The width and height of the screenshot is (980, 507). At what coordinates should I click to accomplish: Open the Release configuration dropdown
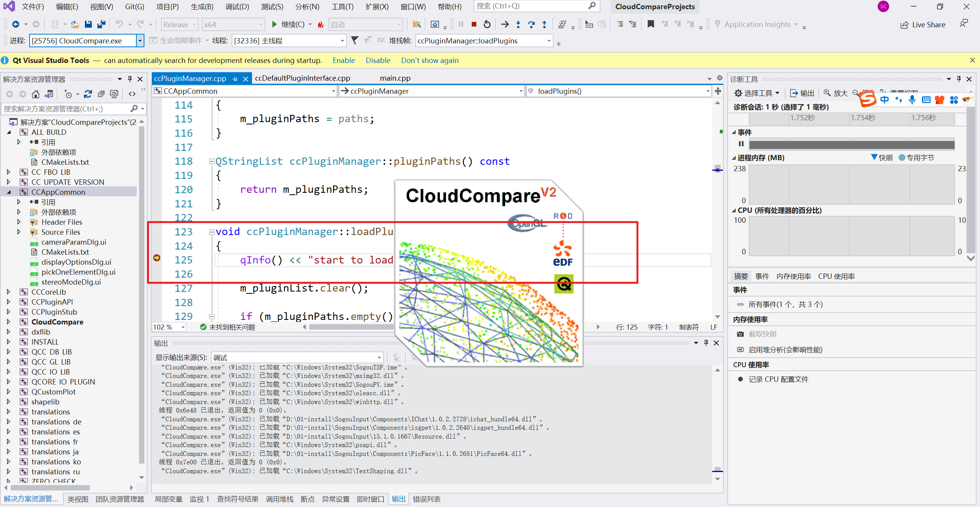point(179,25)
